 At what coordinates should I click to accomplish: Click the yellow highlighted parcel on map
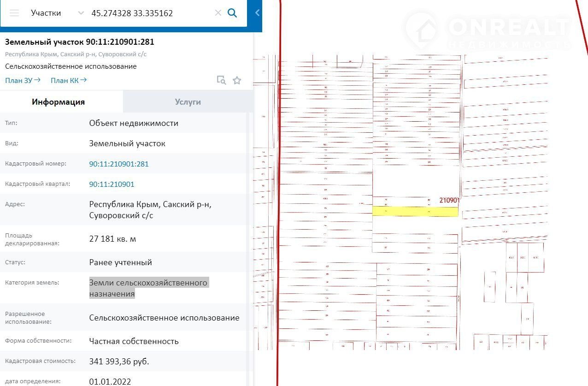(x=415, y=212)
